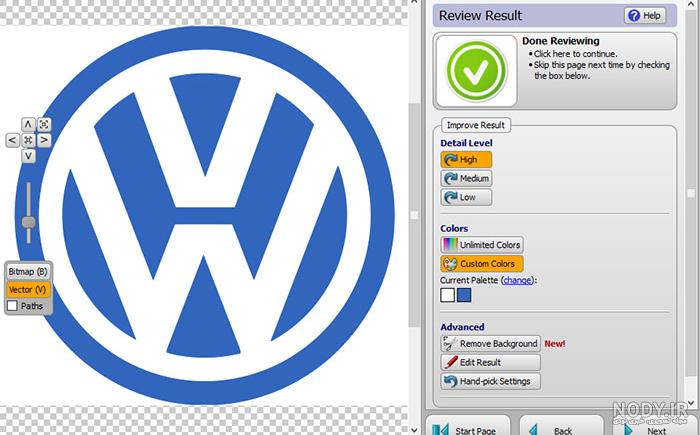Click Remove Background button
The width and height of the screenshot is (700, 435).
pos(490,343)
